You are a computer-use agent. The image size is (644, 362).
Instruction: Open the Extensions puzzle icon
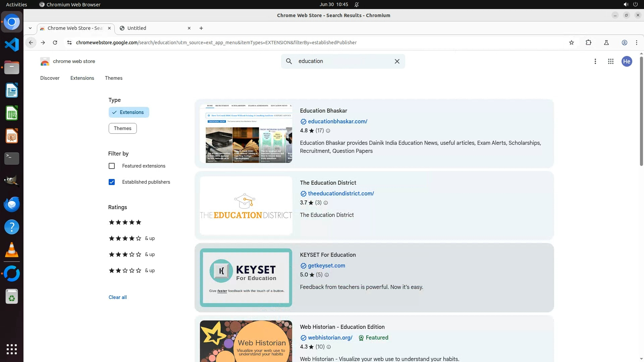(588, 43)
